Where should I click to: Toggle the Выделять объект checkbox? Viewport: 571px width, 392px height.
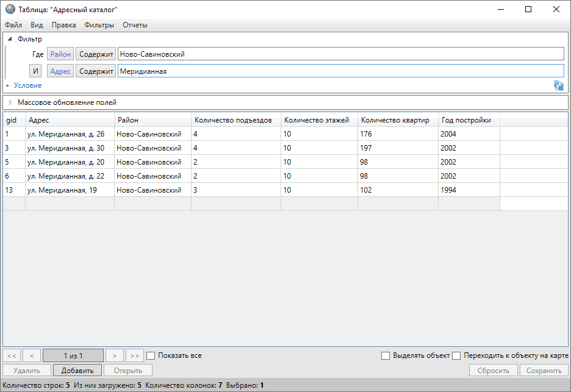point(386,355)
